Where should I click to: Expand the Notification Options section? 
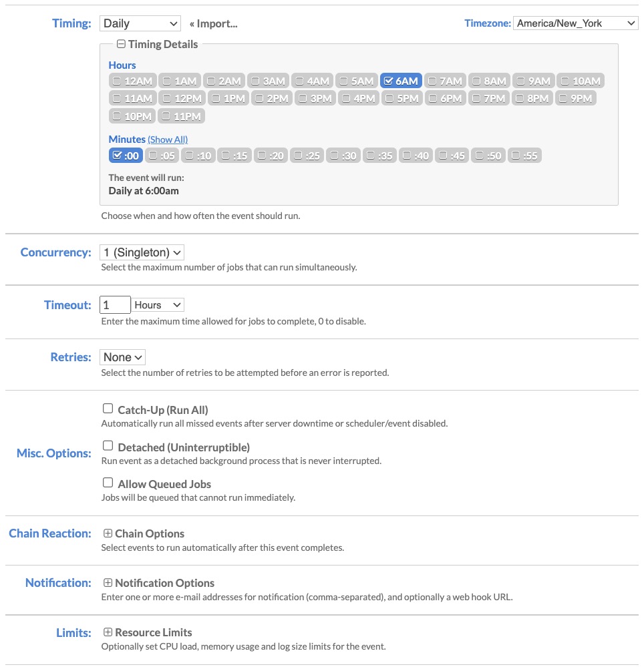pos(108,583)
